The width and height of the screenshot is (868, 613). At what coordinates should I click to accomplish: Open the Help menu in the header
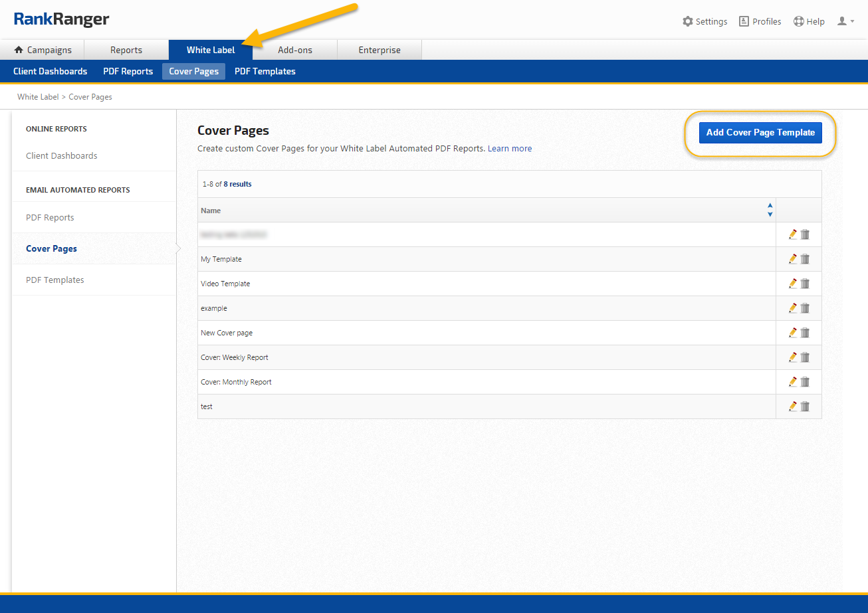[x=809, y=21]
